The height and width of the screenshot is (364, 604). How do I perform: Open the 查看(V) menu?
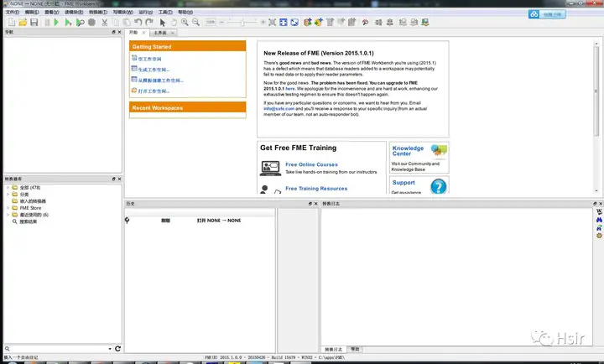point(52,13)
